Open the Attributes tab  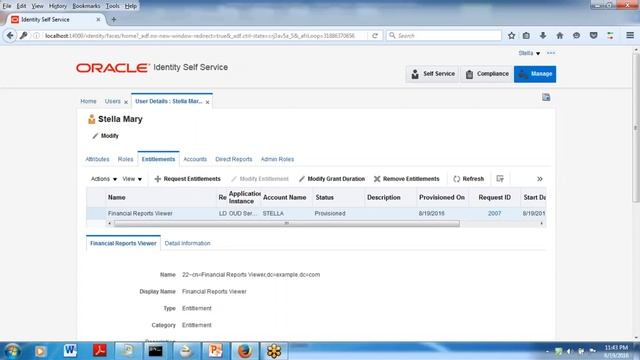(97, 159)
